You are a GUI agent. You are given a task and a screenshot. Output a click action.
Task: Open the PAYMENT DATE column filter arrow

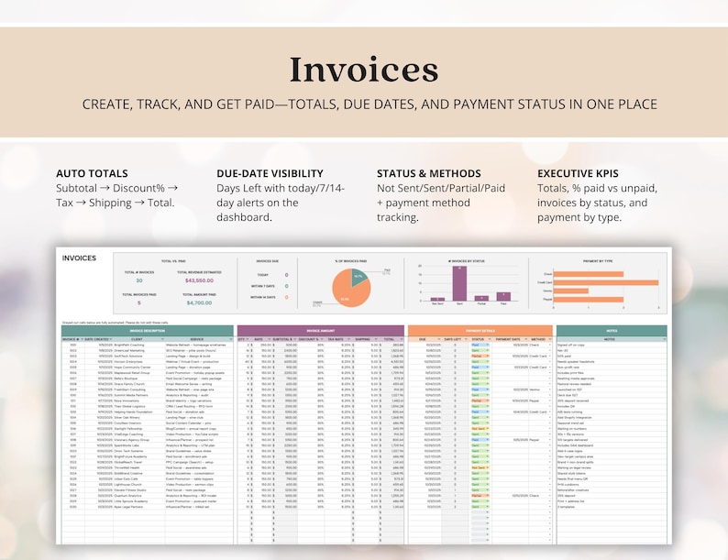[526, 339]
